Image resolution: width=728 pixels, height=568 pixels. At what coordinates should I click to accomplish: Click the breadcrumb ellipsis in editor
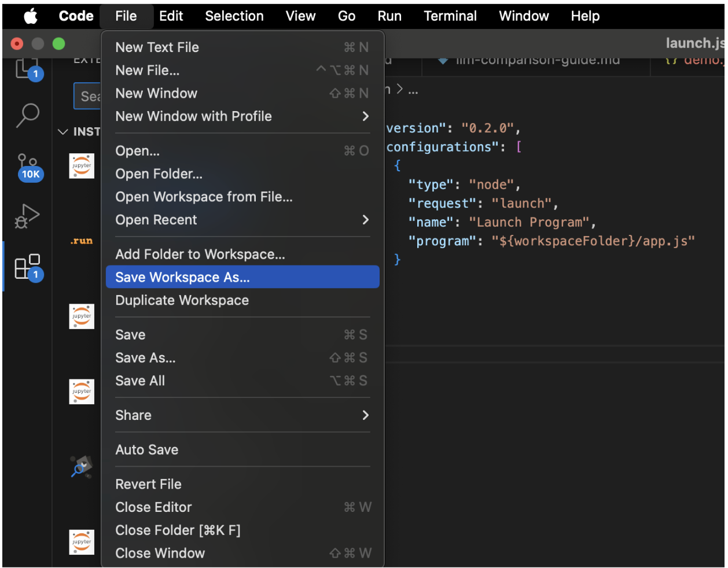pos(413,91)
